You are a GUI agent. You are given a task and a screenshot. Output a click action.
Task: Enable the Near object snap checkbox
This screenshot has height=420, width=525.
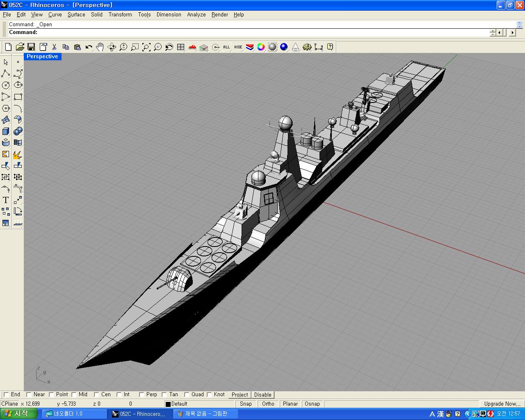(28, 395)
